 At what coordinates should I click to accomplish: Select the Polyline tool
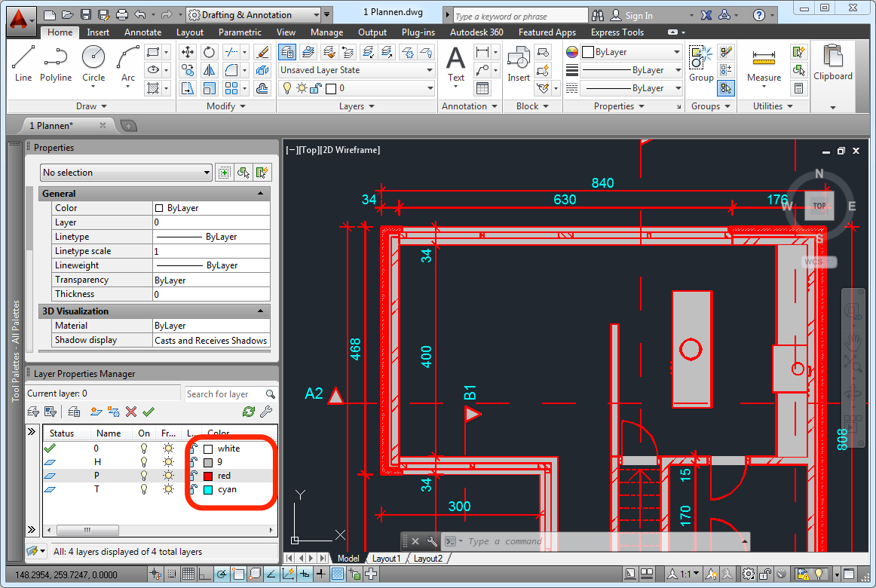pyautogui.click(x=56, y=63)
